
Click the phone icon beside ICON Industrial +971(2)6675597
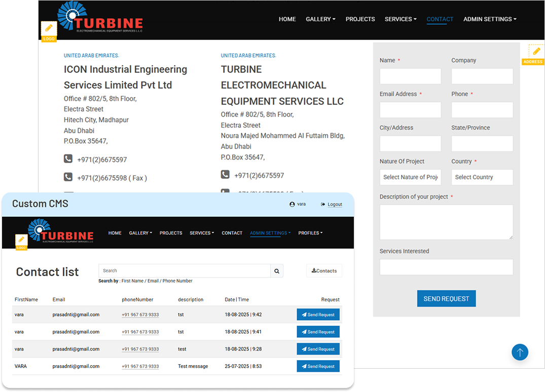click(x=68, y=159)
